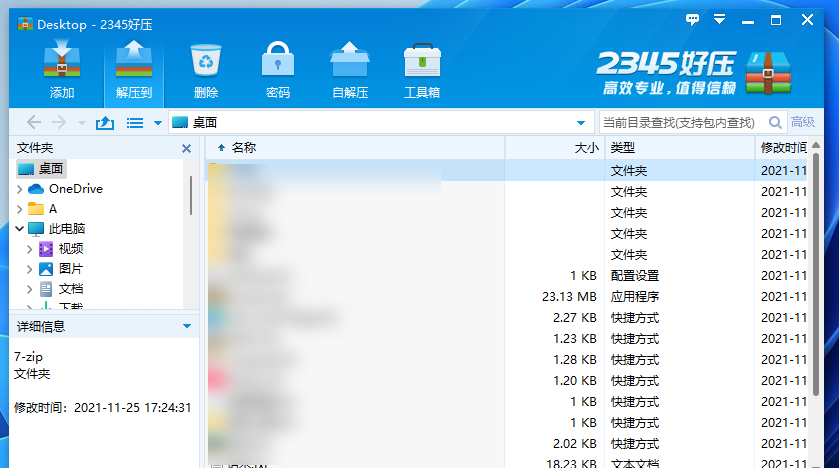839x468 pixels.
Task: Select 文档 in the folder tree
Action: point(62,289)
